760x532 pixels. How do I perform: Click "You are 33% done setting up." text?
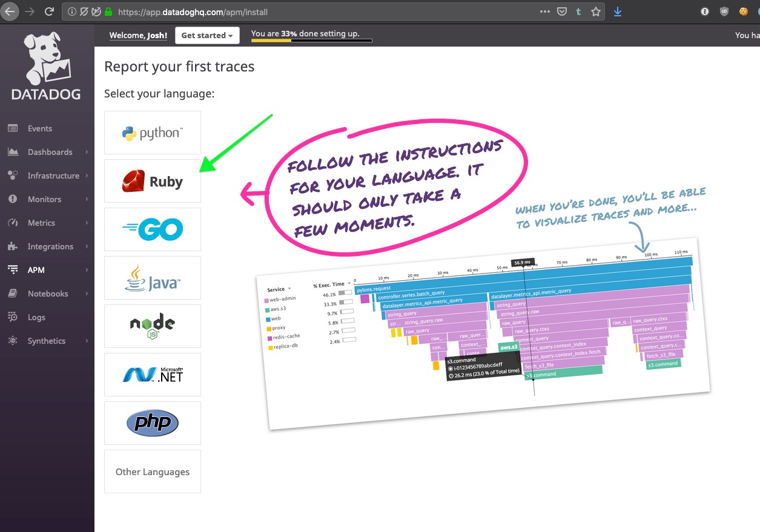pos(305,34)
